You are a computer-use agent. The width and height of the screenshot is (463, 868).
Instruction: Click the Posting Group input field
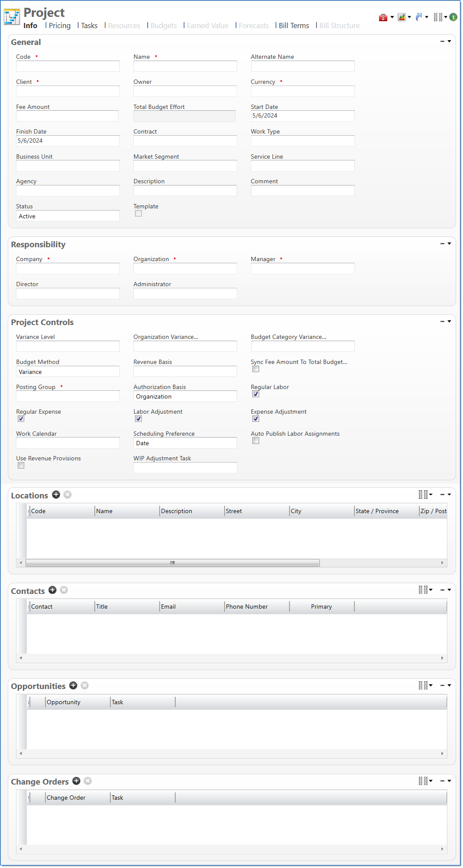[x=68, y=396]
